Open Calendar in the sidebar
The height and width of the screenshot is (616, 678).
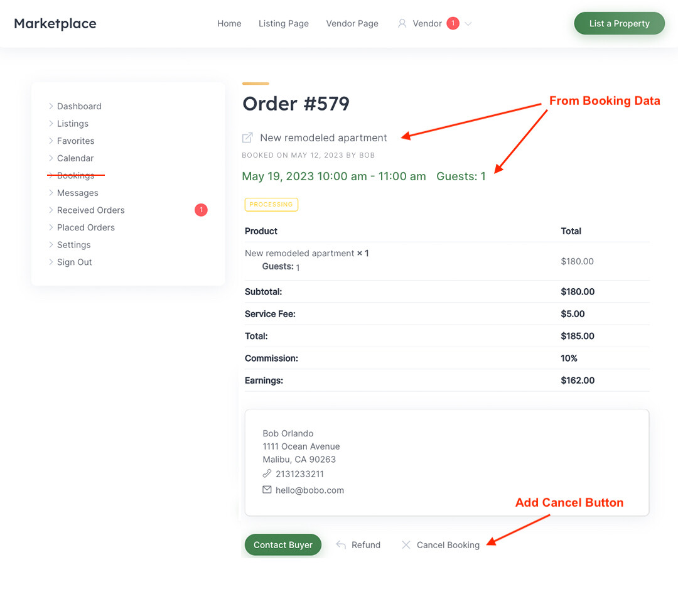[75, 158]
